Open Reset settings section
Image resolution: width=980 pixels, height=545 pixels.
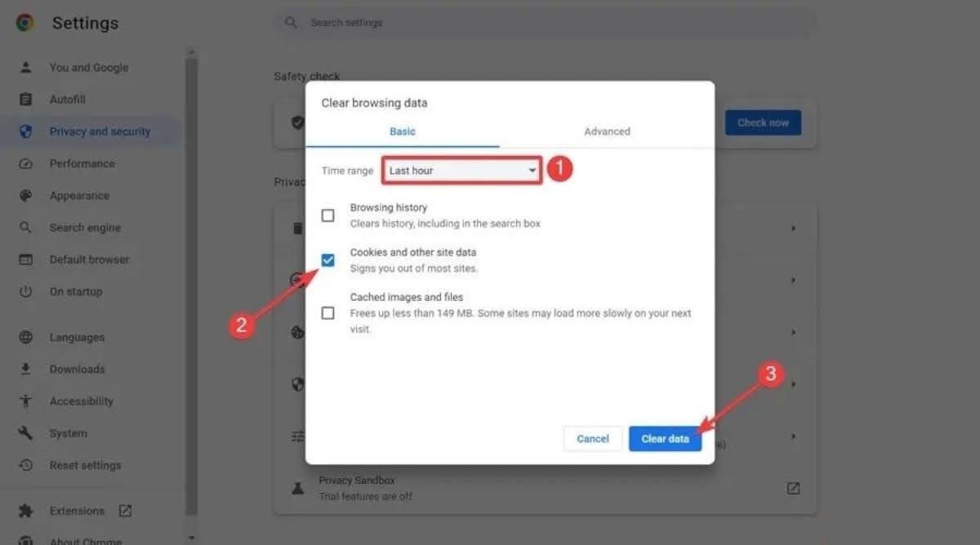86,465
